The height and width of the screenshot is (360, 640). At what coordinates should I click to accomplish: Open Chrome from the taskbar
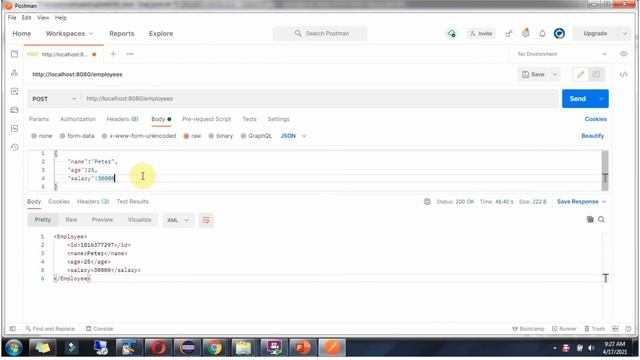(x=214, y=348)
